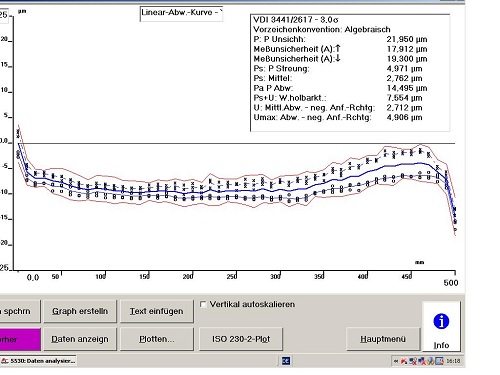
Task: Click the second network-disconnected tray icon
Action: [x=422, y=361]
